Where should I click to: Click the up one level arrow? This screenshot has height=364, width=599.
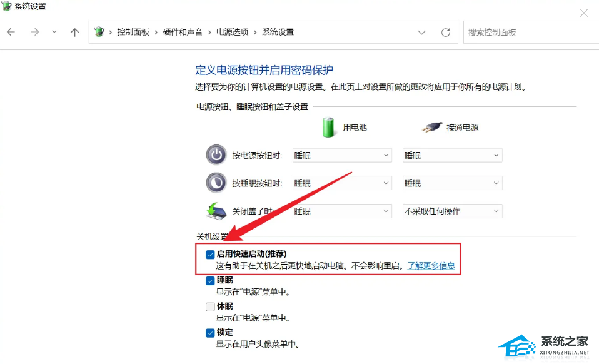[x=74, y=32]
